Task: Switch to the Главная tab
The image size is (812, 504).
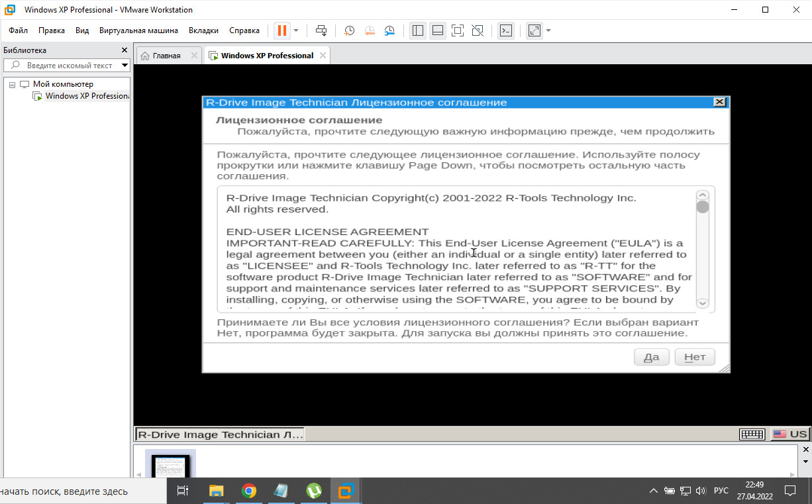Action: 166,56
